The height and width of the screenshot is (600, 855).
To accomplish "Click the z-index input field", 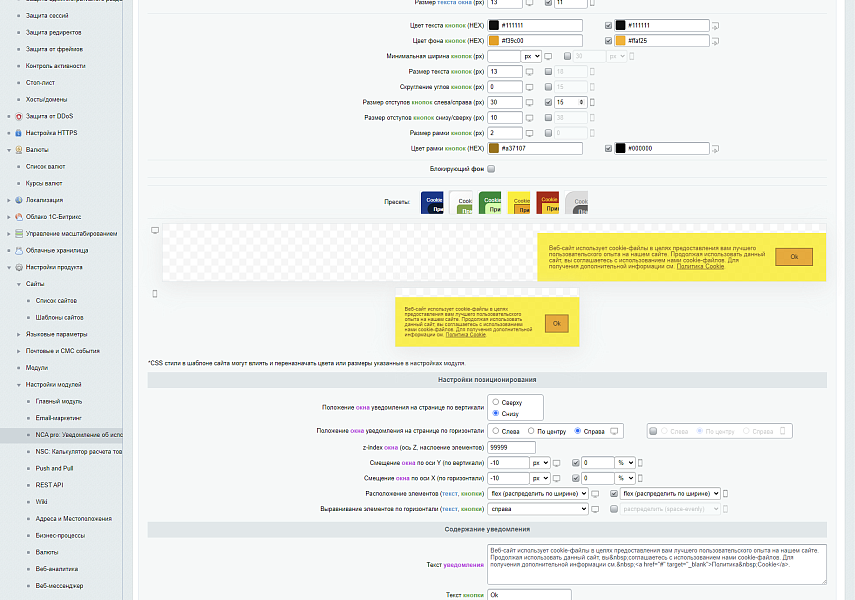I will pos(511,448).
